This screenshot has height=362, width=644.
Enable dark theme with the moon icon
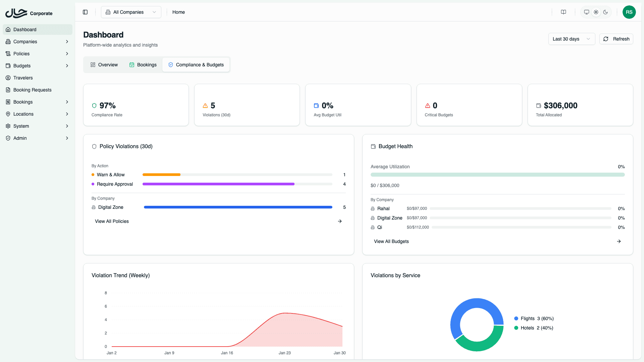(x=605, y=12)
